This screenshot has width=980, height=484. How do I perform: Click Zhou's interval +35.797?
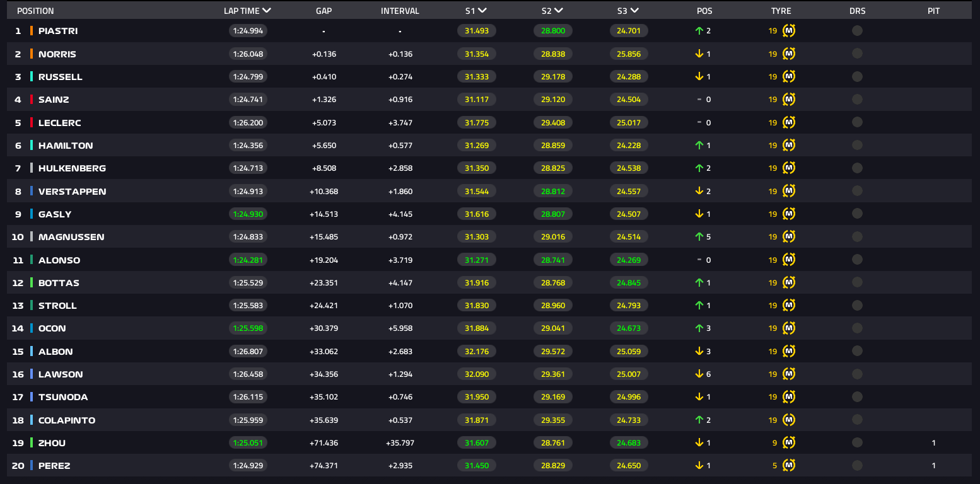pyautogui.click(x=400, y=443)
